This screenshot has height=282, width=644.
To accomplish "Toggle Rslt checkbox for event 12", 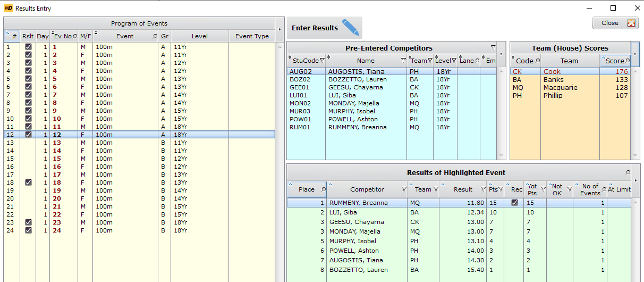I will pyautogui.click(x=28, y=135).
